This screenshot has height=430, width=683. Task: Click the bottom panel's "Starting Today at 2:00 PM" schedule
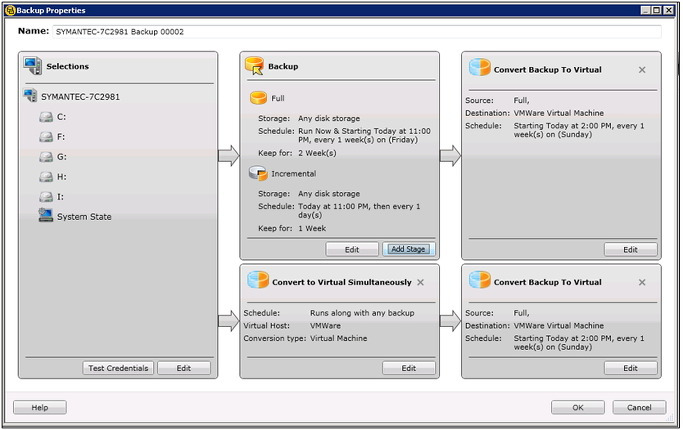click(x=578, y=342)
